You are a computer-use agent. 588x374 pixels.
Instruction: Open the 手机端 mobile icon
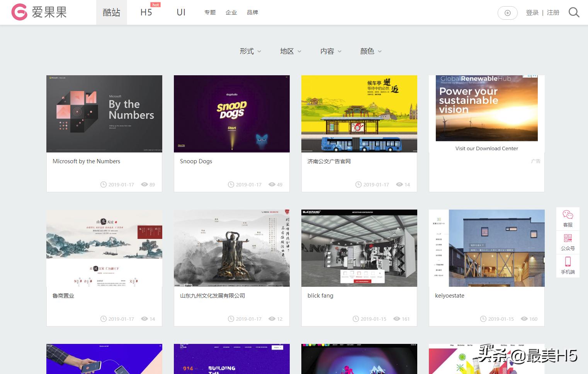click(x=568, y=266)
